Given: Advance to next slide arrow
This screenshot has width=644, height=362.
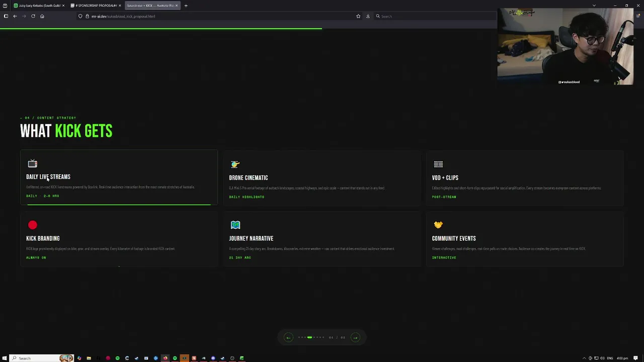Looking at the screenshot, I should click(x=355, y=337).
